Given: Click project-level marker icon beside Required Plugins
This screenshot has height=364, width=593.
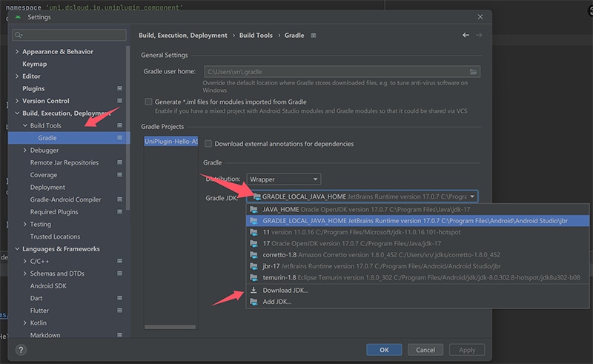Looking at the screenshot, I should [x=119, y=212].
